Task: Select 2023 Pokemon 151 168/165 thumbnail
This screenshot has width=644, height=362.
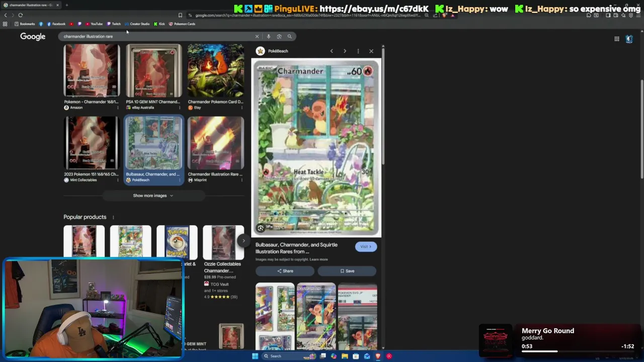Action: 92,143
